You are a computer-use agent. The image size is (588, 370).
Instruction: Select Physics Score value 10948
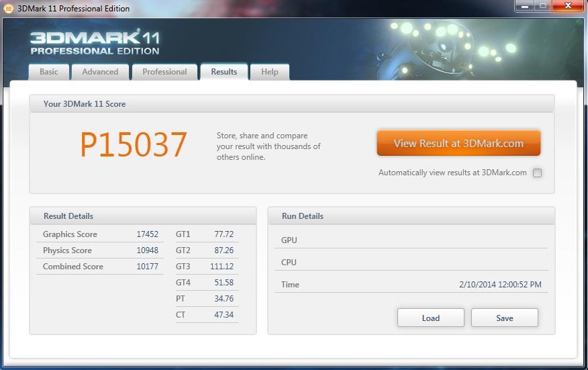click(148, 250)
